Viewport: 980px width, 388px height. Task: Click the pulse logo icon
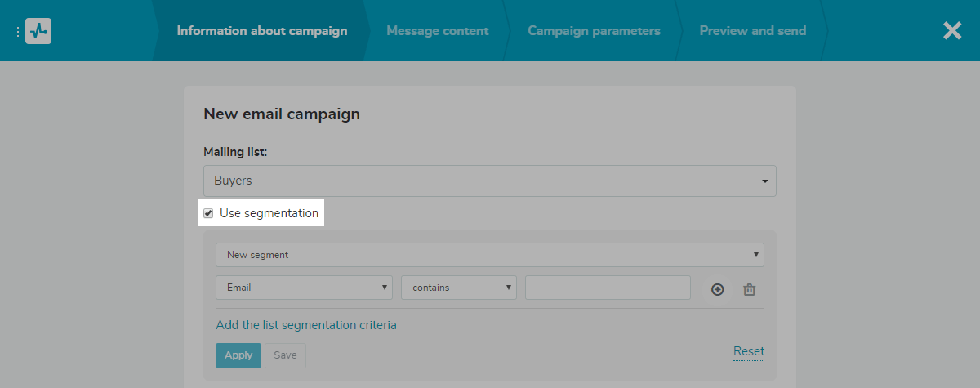[38, 31]
